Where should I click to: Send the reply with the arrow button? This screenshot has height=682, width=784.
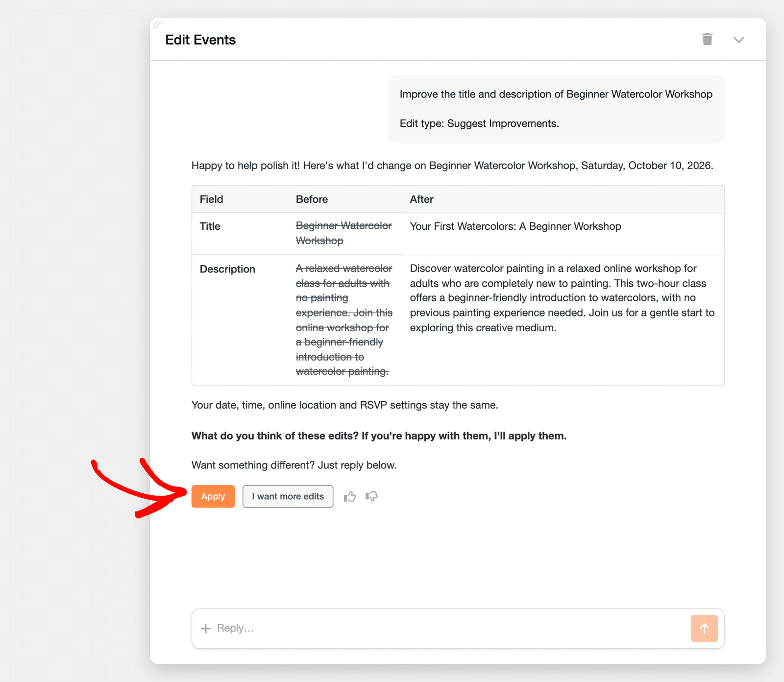click(x=704, y=628)
